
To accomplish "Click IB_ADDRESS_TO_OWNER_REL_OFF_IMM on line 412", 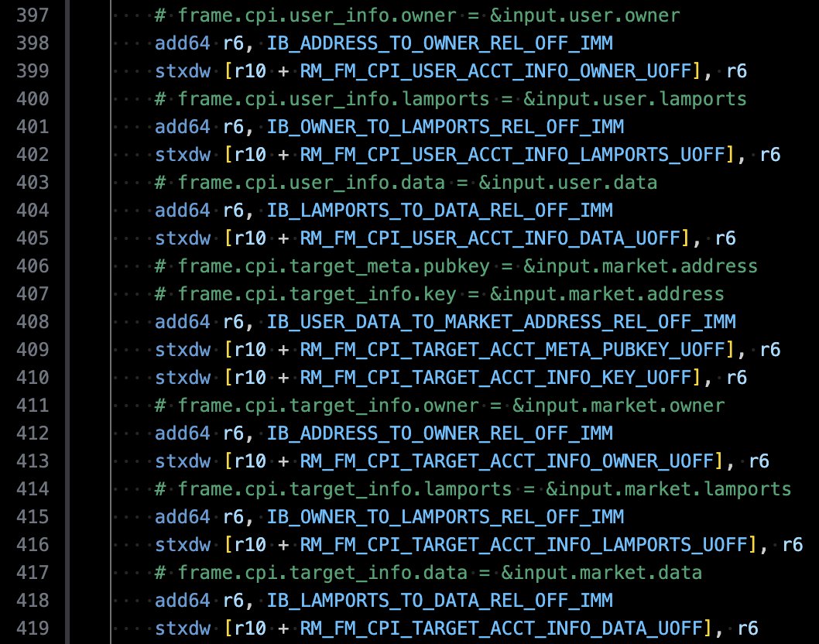I will [x=440, y=433].
